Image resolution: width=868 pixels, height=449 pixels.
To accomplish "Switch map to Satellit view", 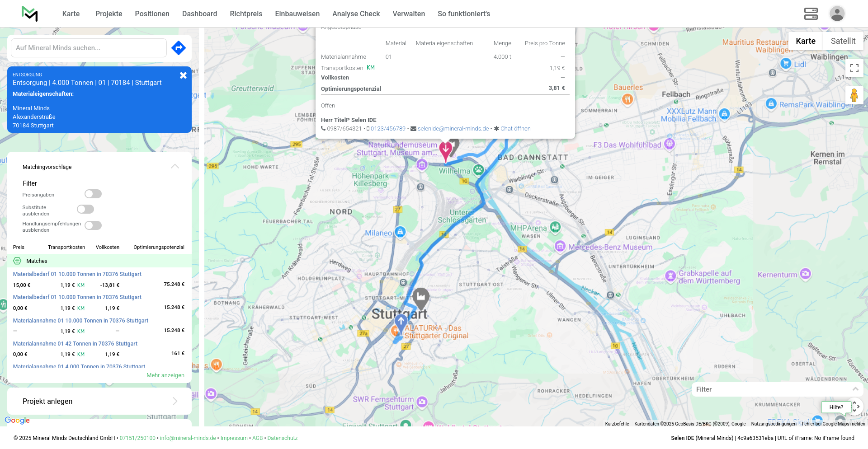I will coord(843,41).
